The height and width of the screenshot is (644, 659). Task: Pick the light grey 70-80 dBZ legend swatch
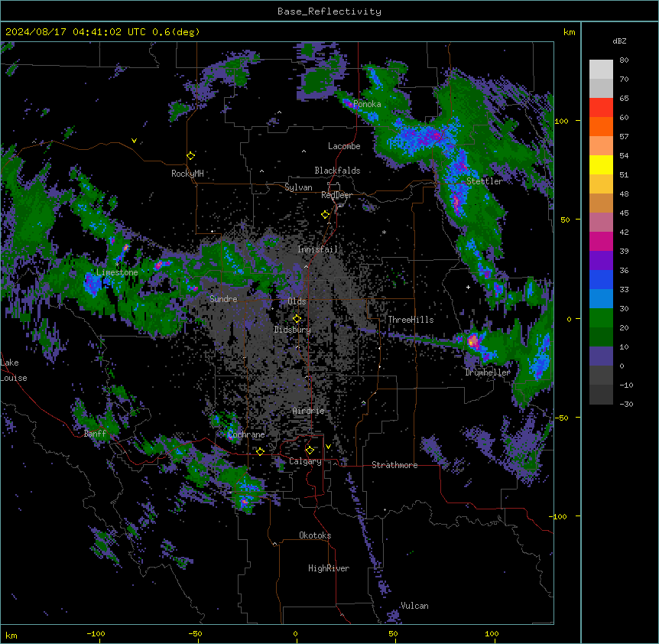(x=601, y=70)
